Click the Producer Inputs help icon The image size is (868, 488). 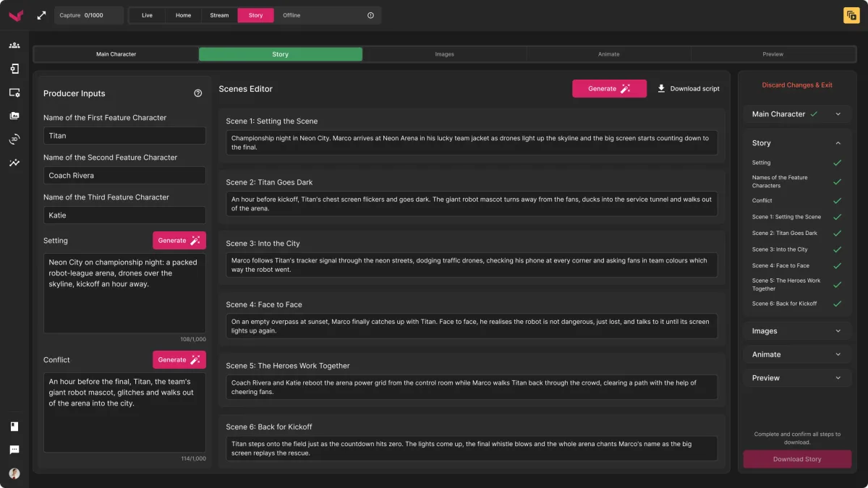pos(198,93)
